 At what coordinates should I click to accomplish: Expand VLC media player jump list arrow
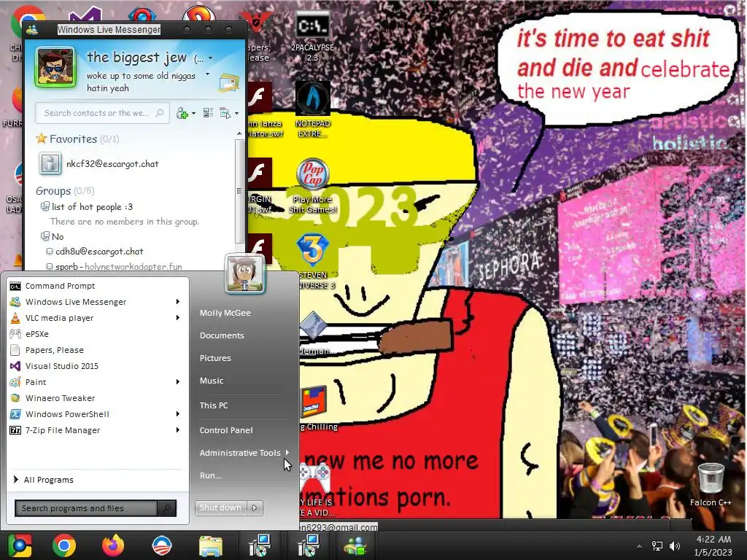tap(178, 318)
